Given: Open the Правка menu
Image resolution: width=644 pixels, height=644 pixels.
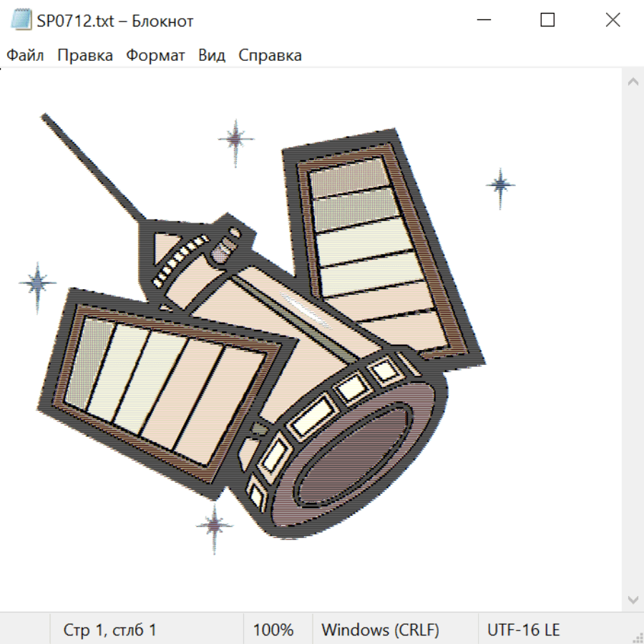Looking at the screenshot, I should click(85, 56).
